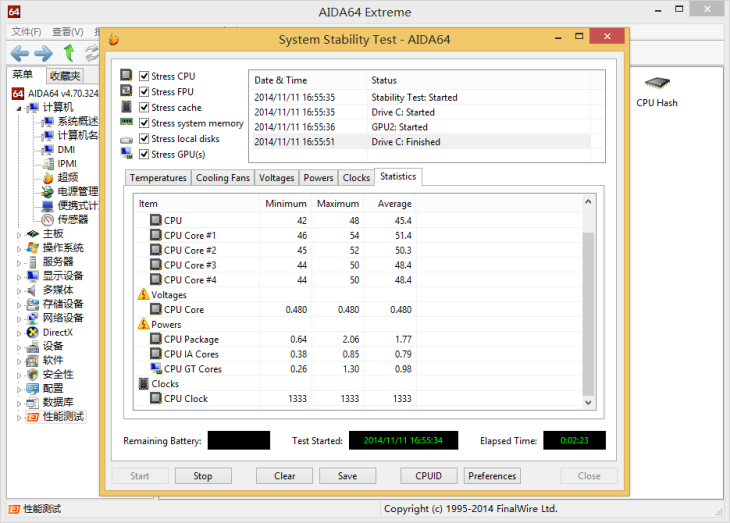Click the Elapsed Time display 0:02:23
The height and width of the screenshot is (523, 730).
(575, 440)
